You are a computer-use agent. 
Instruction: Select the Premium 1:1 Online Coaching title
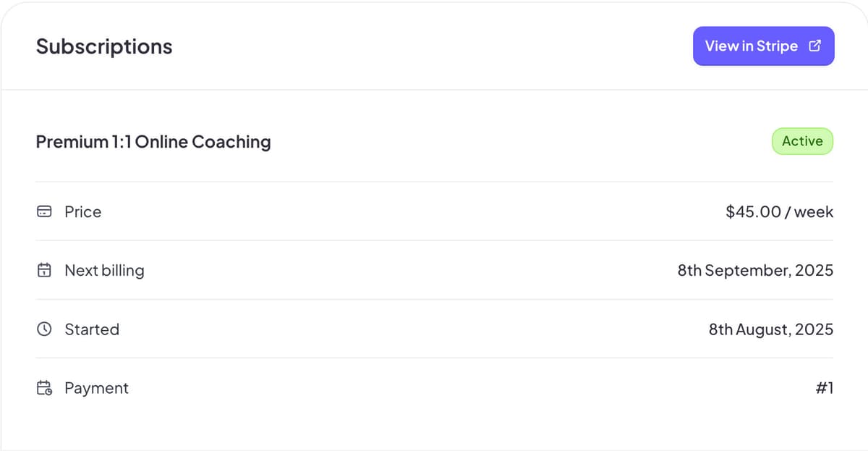click(x=153, y=142)
